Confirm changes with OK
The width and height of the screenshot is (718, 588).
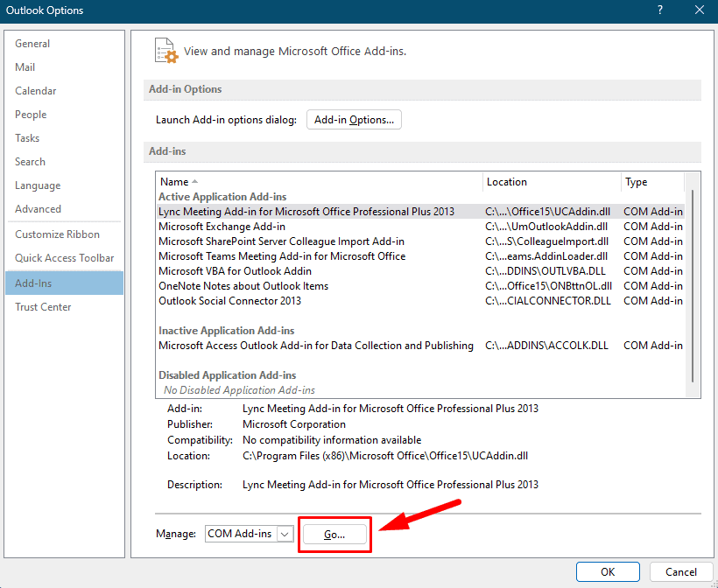[608, 571]
